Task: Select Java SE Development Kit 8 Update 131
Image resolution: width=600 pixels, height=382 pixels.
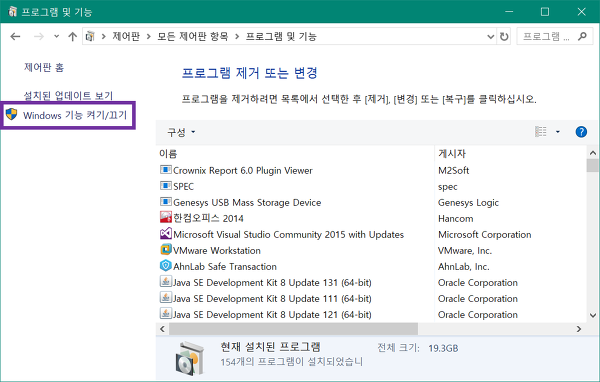Action: click(272, 282)
